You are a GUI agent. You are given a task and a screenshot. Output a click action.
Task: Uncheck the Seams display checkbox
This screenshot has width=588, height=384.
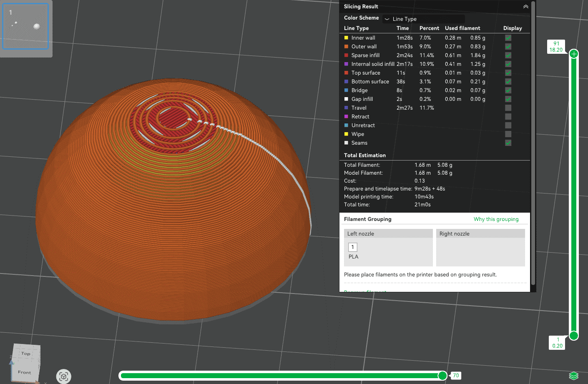click(508, 143)
